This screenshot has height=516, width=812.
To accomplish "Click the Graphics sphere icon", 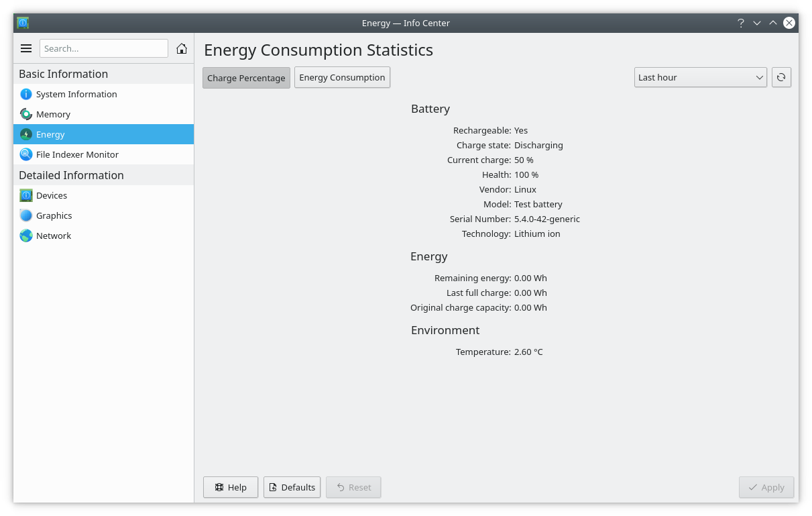I will tap(26, 215).
